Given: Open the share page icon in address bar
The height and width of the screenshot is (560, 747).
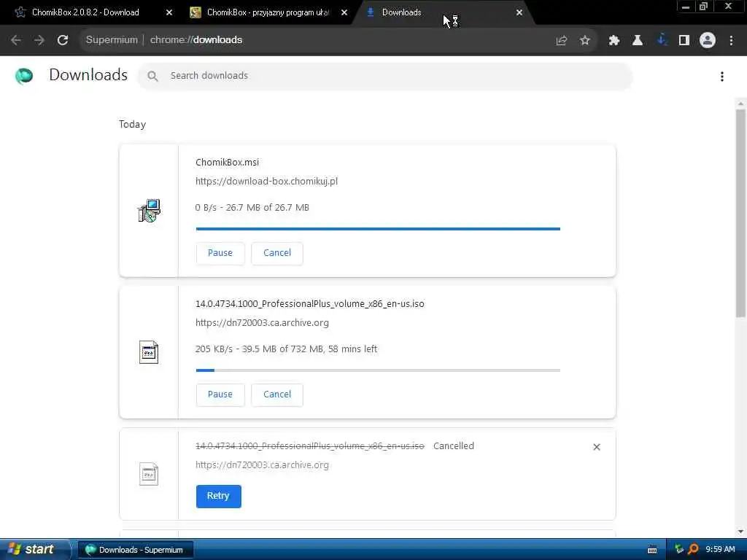Looking at the screenshot, I should (562, 41).
